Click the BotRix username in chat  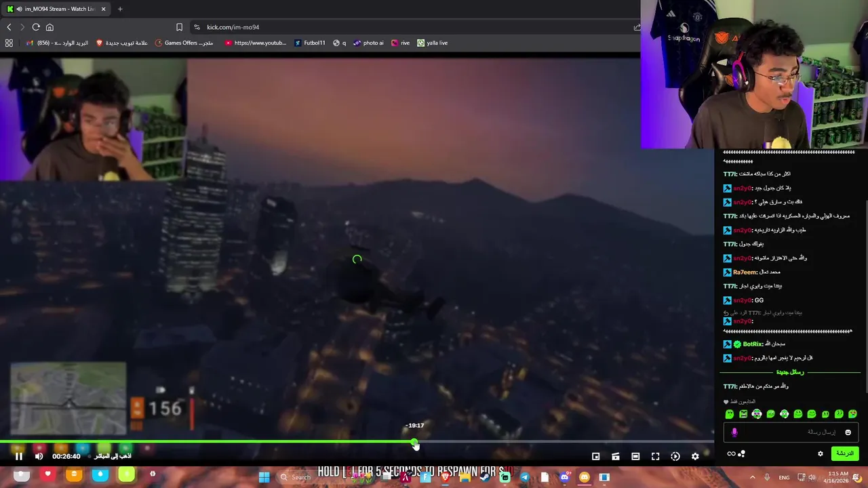[754, 344]
